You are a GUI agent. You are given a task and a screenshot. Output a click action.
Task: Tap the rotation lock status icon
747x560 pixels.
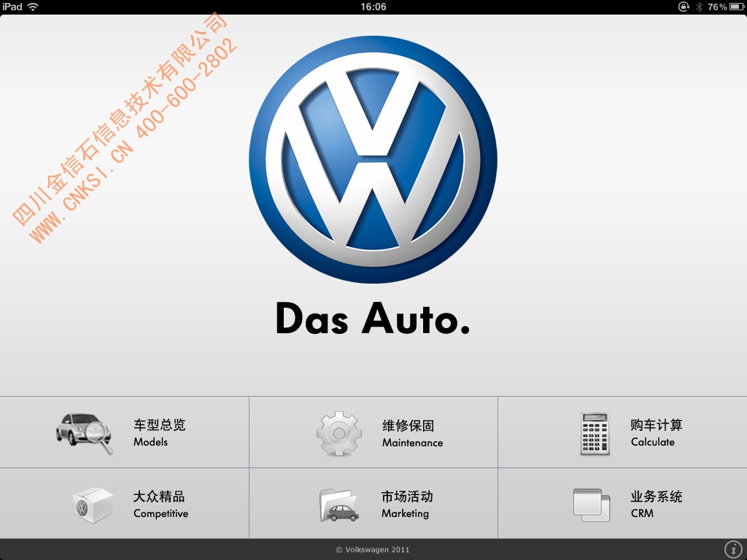pos(684,7)
